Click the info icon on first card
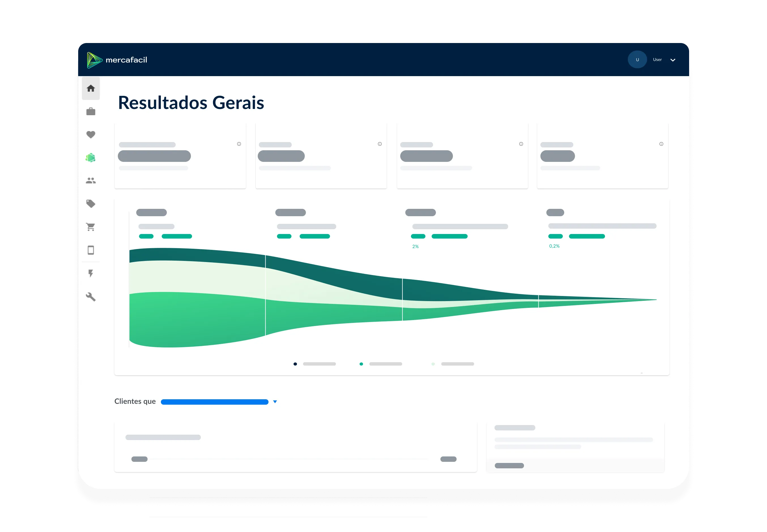The height and width of the screenshot is (532, 767). click(x=239, y=144)
